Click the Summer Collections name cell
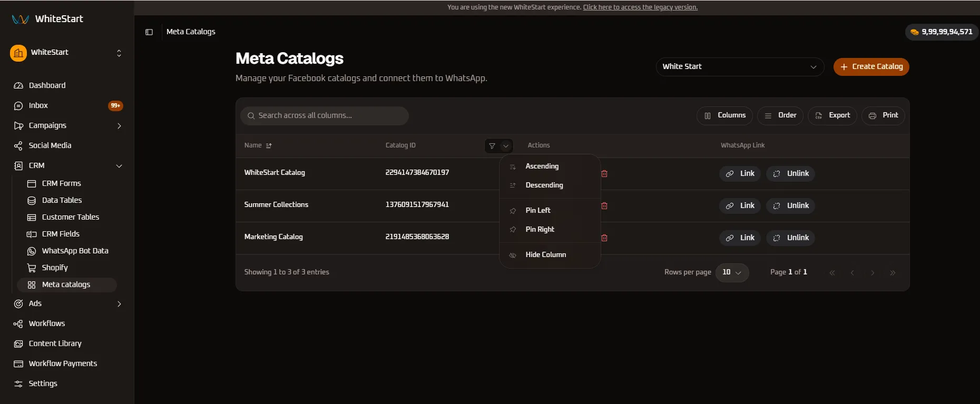The height and width of the screenshot is (404, 980). point(276,205)
